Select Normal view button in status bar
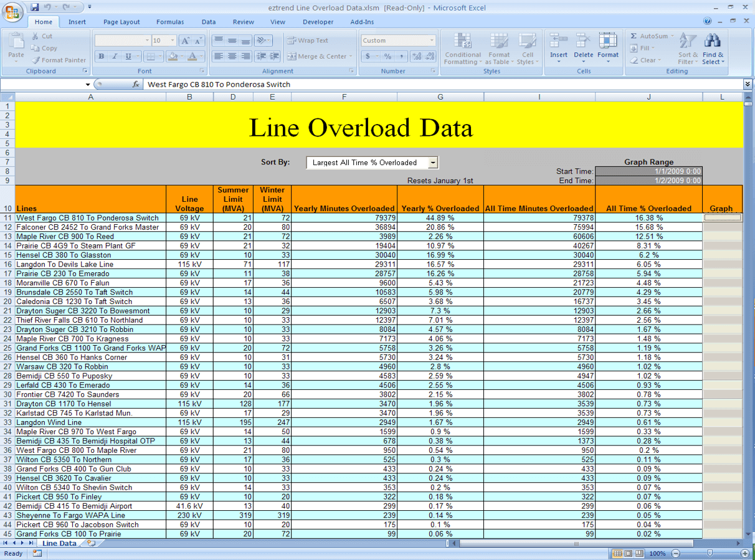Screen dimensions: 755x560 617,553
